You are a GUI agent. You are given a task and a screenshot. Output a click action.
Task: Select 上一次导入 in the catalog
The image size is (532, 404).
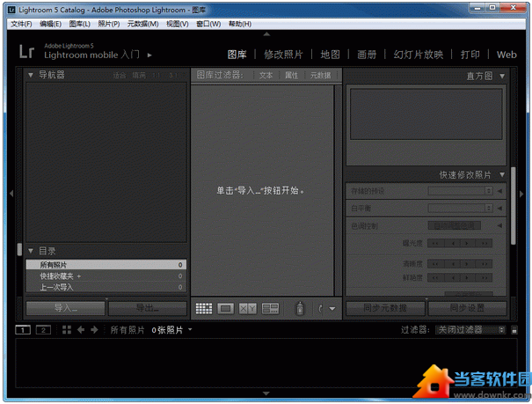[106, 287]
